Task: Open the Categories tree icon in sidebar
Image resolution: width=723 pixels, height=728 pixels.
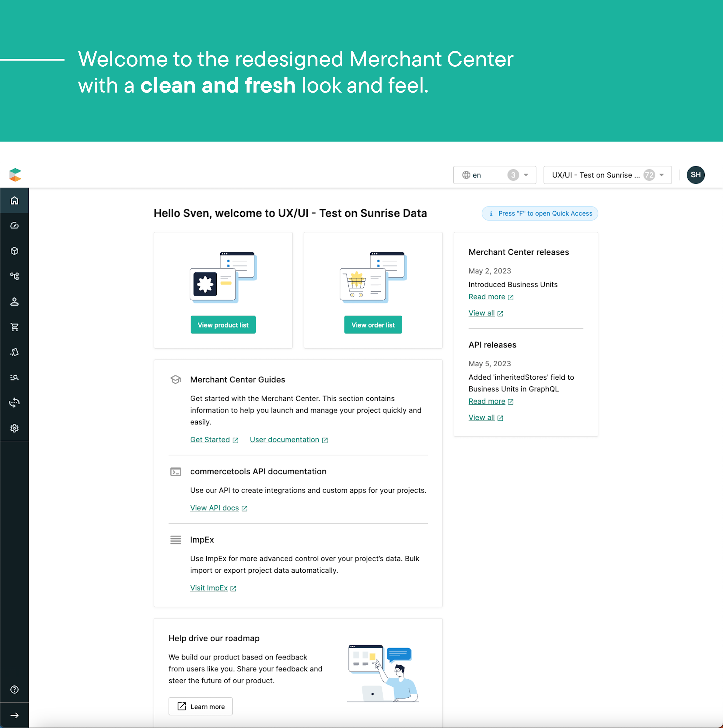Action: (x=14, y=276)
